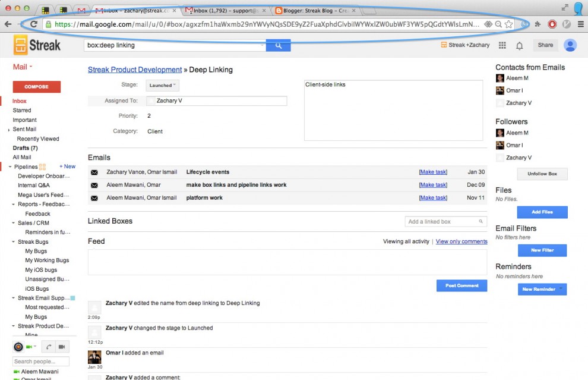Open the Google apps grid icon

click(x=502, y=45)
